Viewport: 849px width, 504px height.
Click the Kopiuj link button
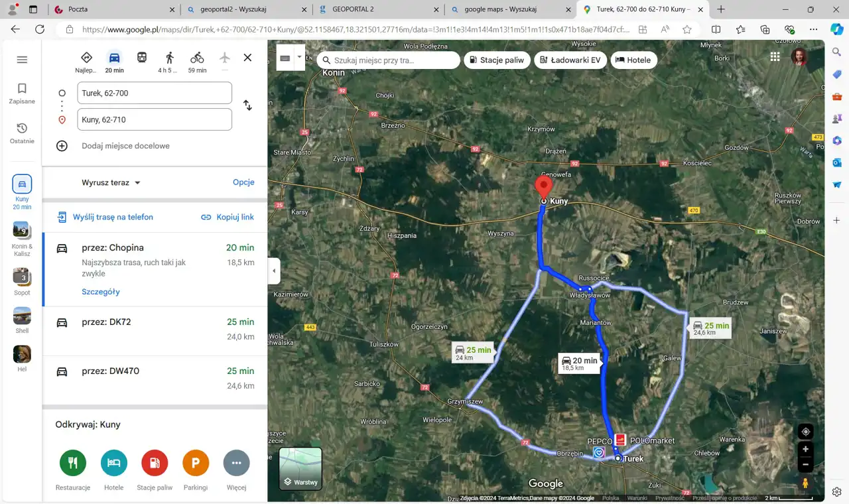[228, 217]
